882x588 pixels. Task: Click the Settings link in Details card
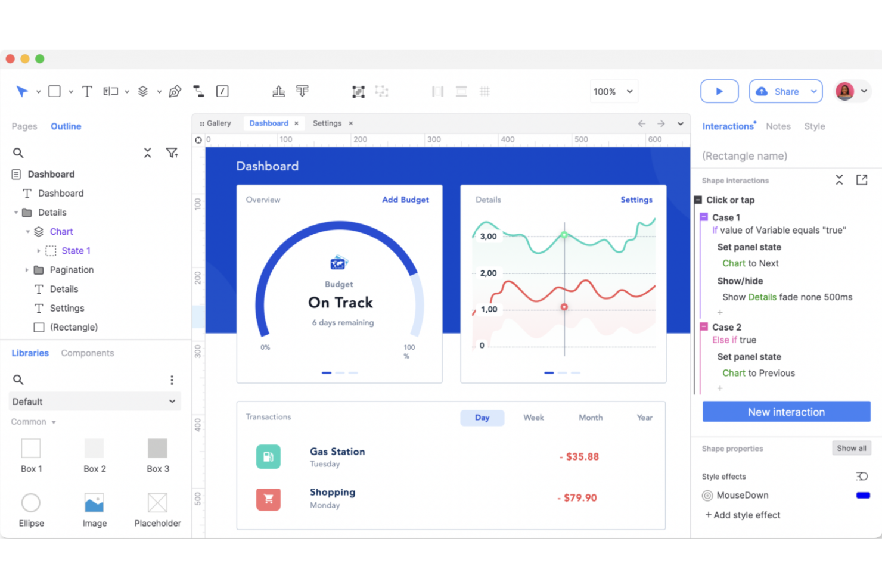[x=636, y=200]
